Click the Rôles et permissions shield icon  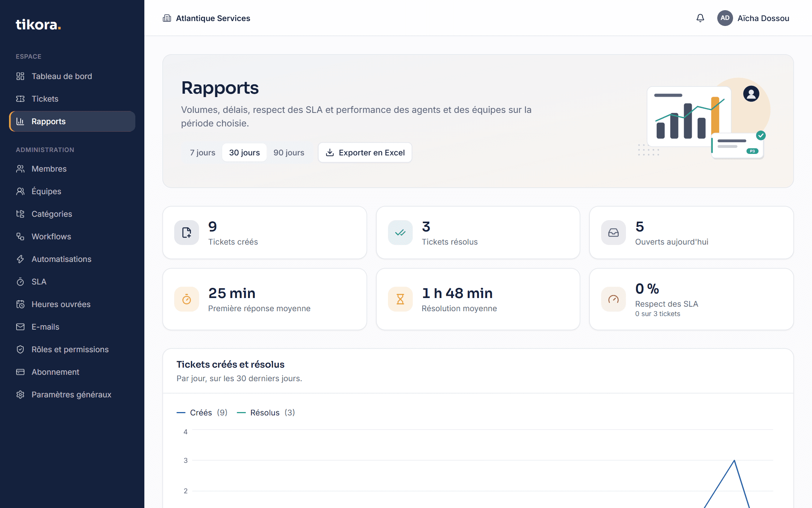(20, 350)
